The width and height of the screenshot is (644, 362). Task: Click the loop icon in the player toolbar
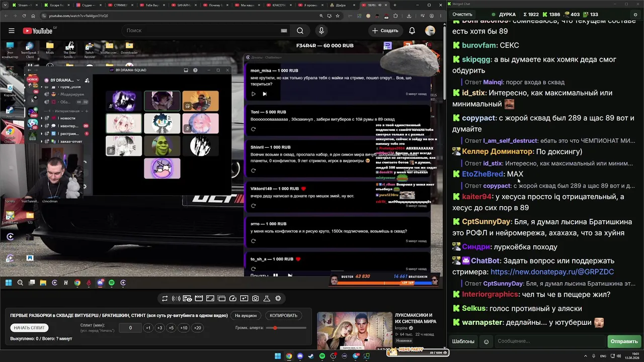[165, 299]
